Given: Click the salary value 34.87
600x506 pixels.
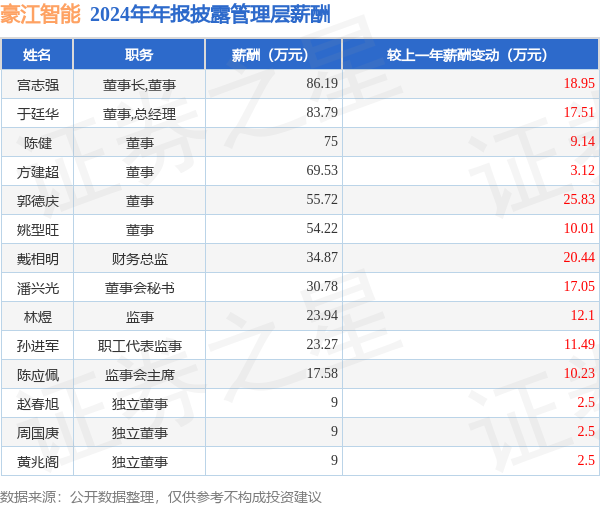Looking at the screenshot, I should pyautogui.click(x=322, y=258).
